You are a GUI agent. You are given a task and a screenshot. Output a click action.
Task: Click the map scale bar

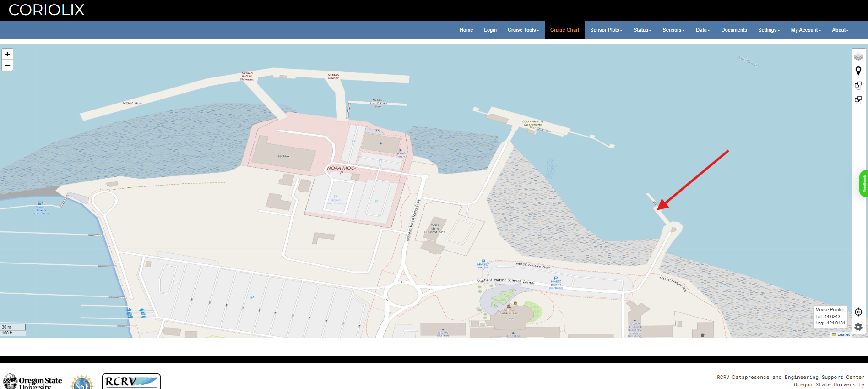coord(13,330)
